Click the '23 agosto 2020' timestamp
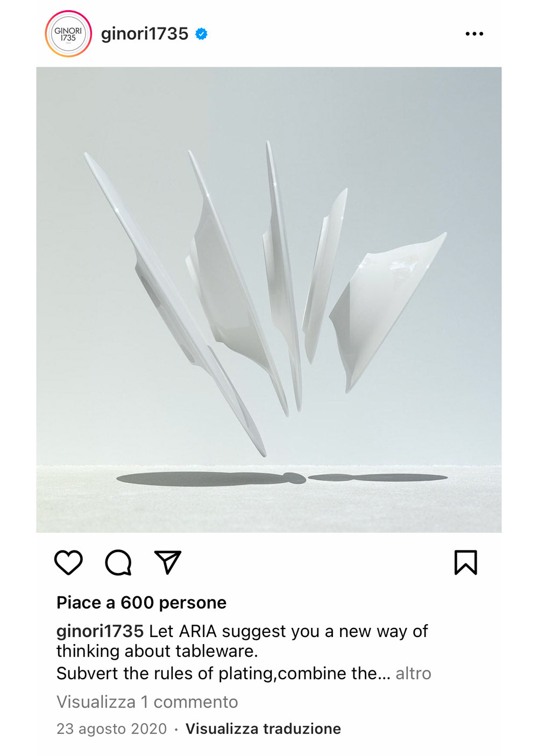 point(112,729)
